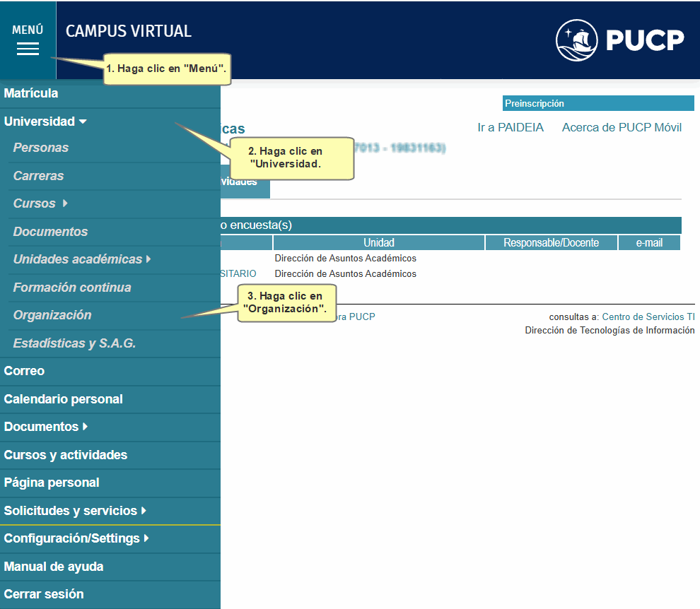This screenshot has height=609, width=700.
Task: Open Acerca de PUCP Móvil link
Action: coord(622,127)
